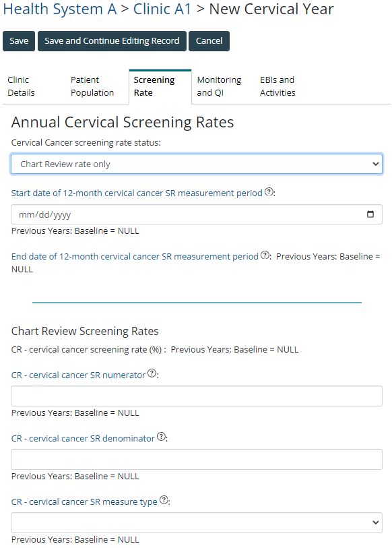The height and width of the screenshot is (548, 392).
Task: Focus the CR SR denominator input field
Action: [197, 459]
